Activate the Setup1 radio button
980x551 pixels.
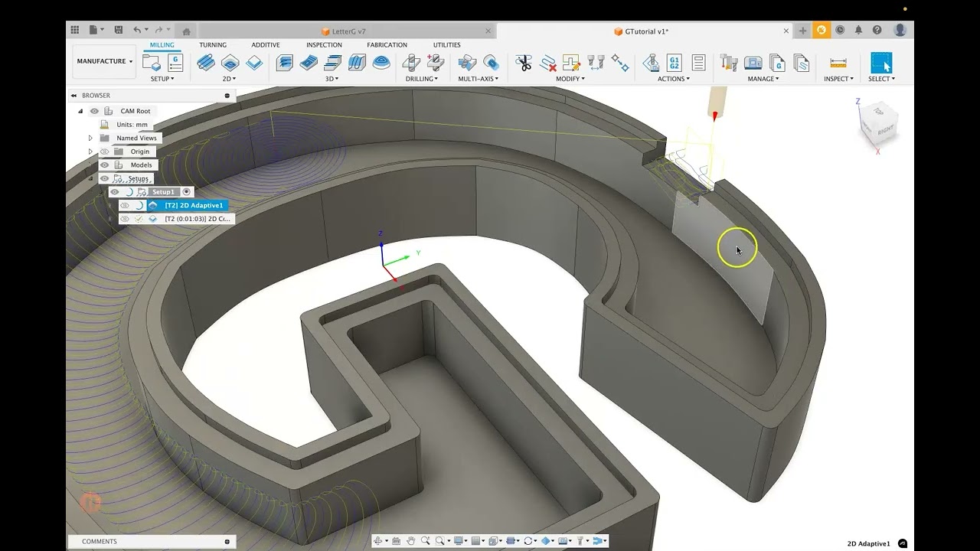(186, 192)
